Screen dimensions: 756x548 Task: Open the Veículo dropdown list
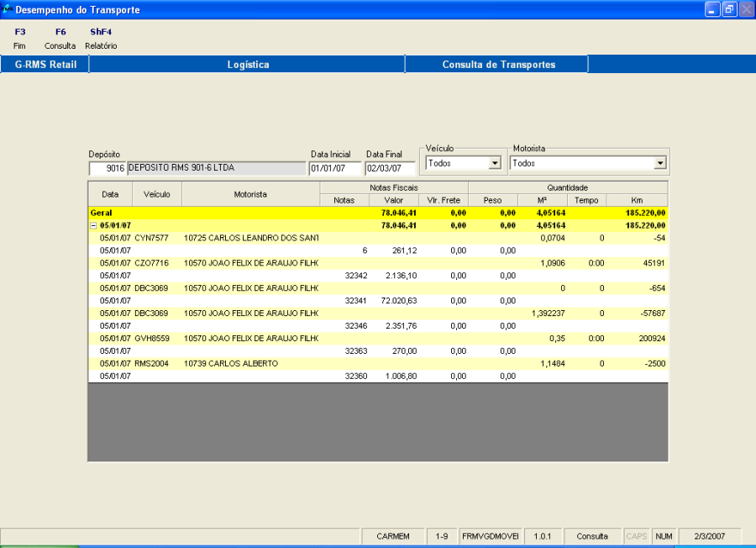[x=494, y=163]
